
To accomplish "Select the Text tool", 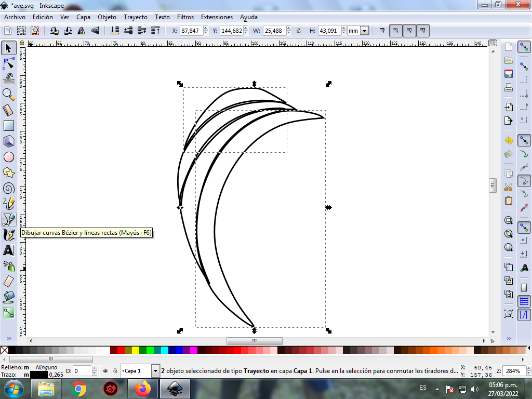I will click(8, 250).
